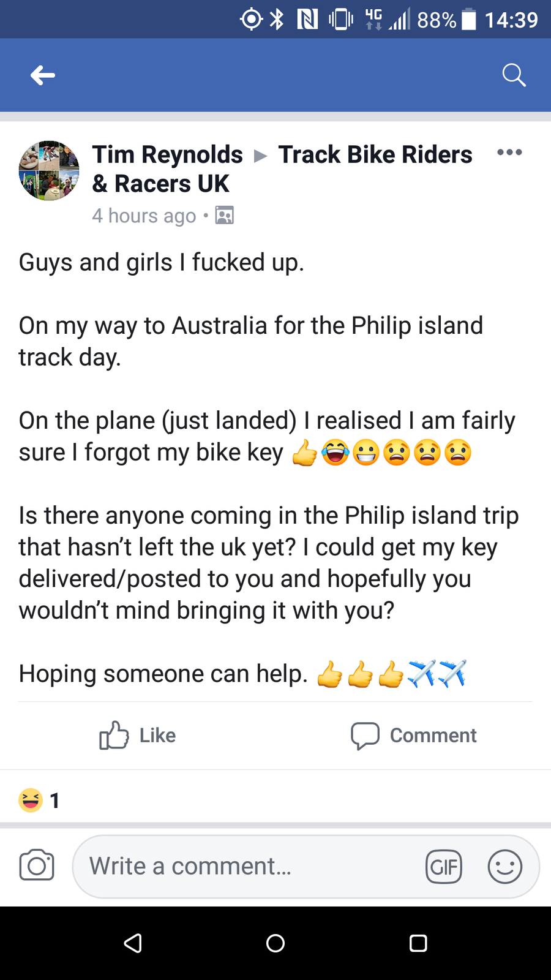
Task: View the Haha reaction count
Action: [39, 800]
